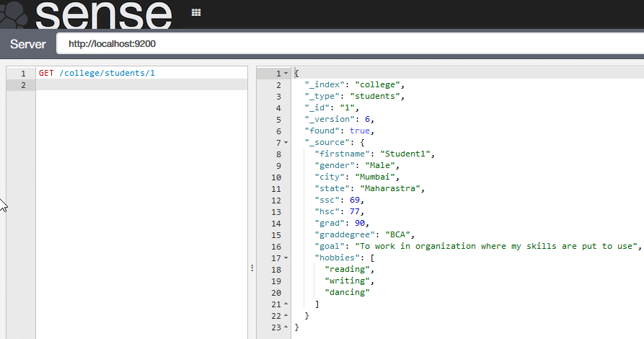Click fold arrow at response line 23
The width and height of the screenshot is (644, 339).
coord(286,327)
